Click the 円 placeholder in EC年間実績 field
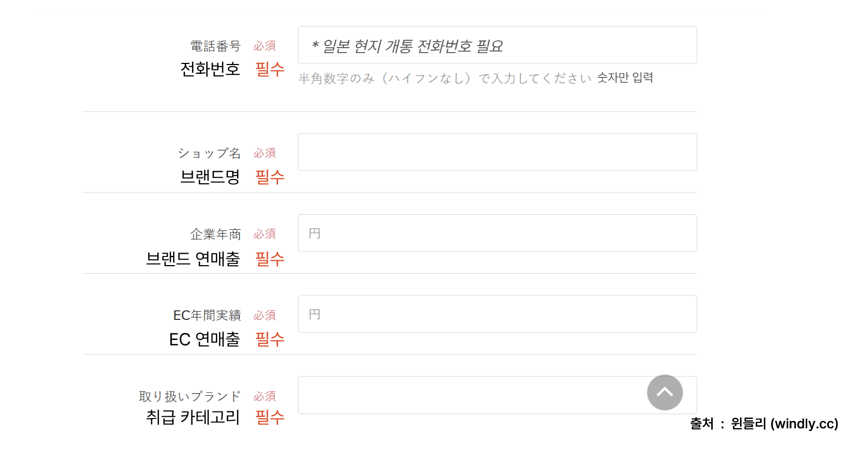Screen dimensions: 868x450 tap(315, 313)
